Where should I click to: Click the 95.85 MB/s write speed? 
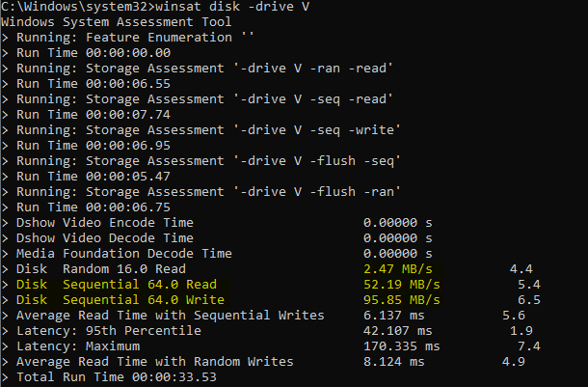pyautogui.click(x=402, y=299)
